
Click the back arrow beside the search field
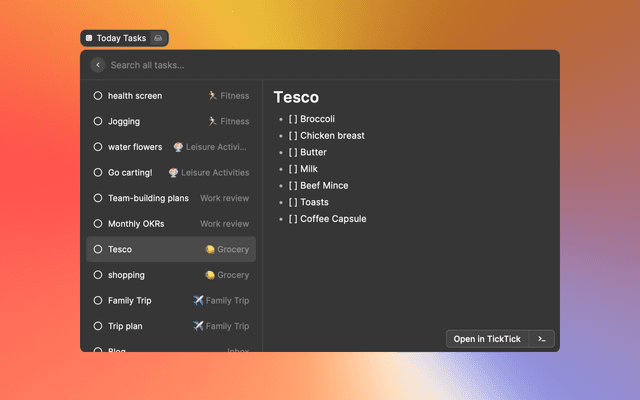pos(98,65)
